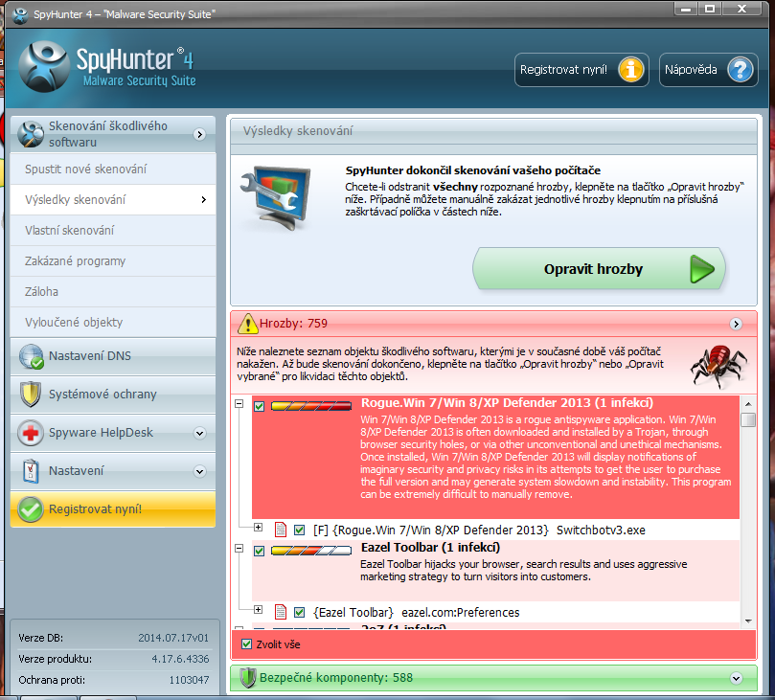The height and width of the screenshot is (700, 775).
Task: Click the yellow warning triangle by Hrozby
Action: pyautogui.click(x=247, y=324)
